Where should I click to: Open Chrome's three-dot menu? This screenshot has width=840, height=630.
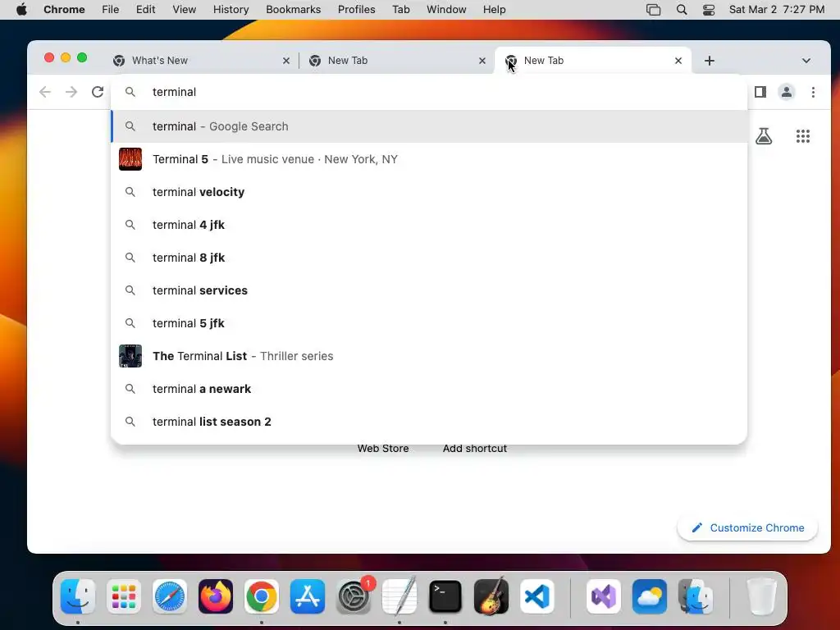click(x=813, y=92)
